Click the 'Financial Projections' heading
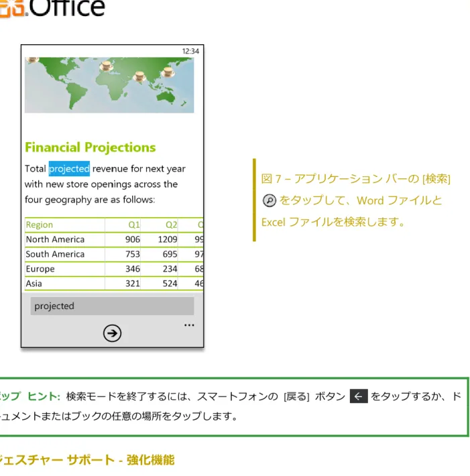 [x=90, y=147]
